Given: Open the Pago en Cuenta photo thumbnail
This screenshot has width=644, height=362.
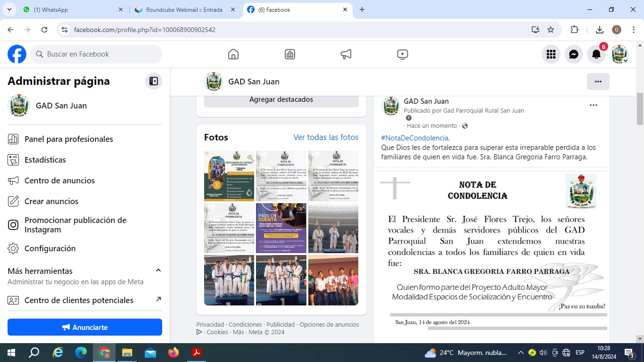Looking at the screenshot, I should 281,228.
